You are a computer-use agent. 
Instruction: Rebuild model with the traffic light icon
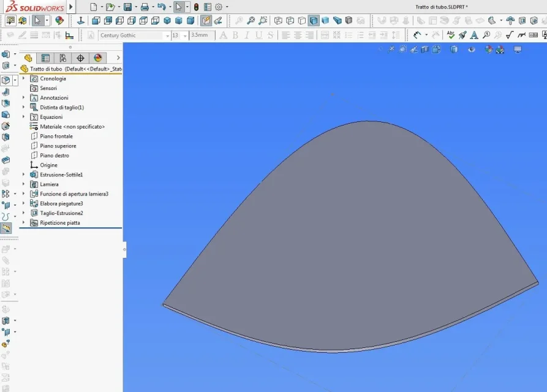point(197,7)
